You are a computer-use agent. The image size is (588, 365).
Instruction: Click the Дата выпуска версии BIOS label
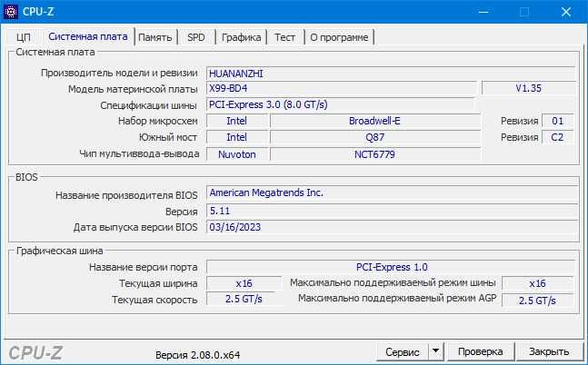135,227
